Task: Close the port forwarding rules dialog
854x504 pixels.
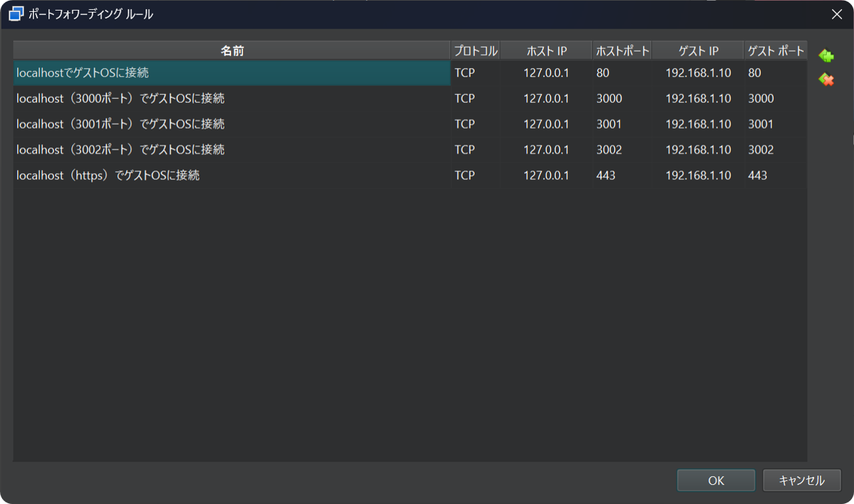Action: tap(837, 14)
